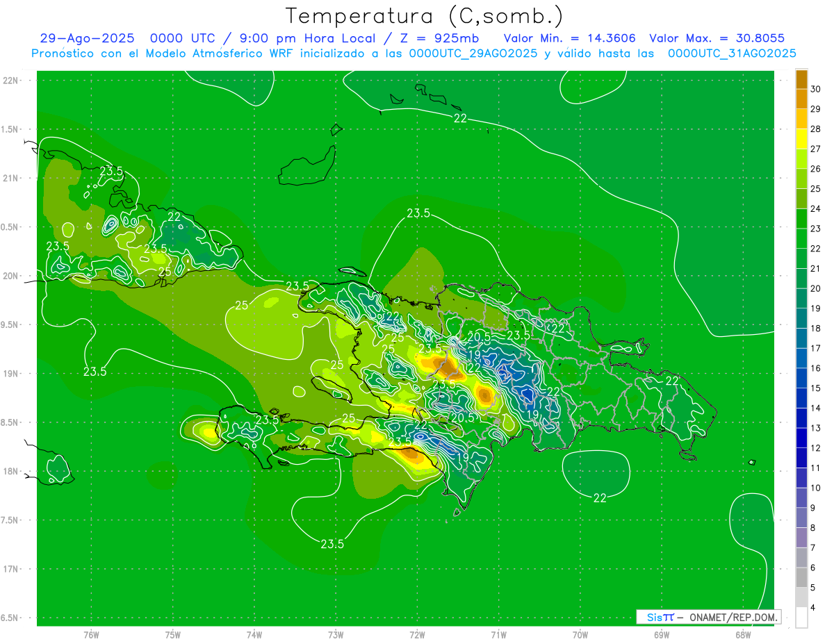Click "Valor Max. = 30.8055" text
The height and width of the screenshot is (644, 834).
coord(717,39)
